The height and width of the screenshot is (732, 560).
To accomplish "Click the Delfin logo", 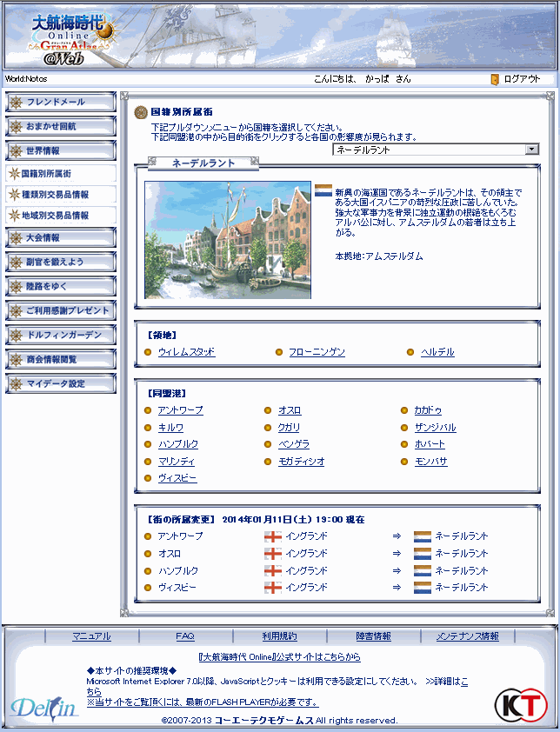I will (43, 709).
